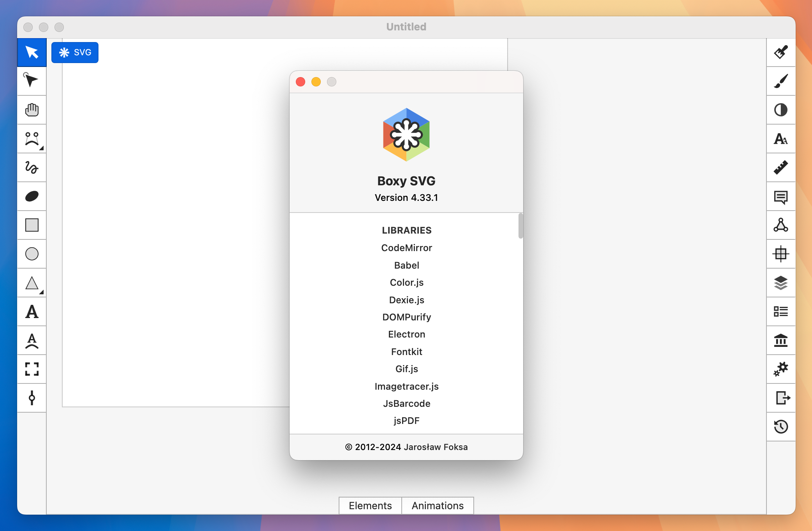Select the Rectangle tool
The image size is (812, 531).
click(32, 225)
